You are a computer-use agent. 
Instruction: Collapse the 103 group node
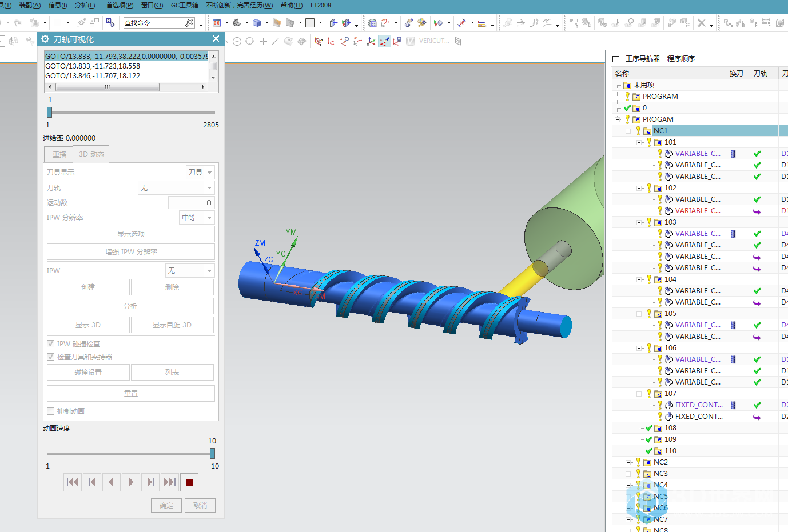pos(639,222)
